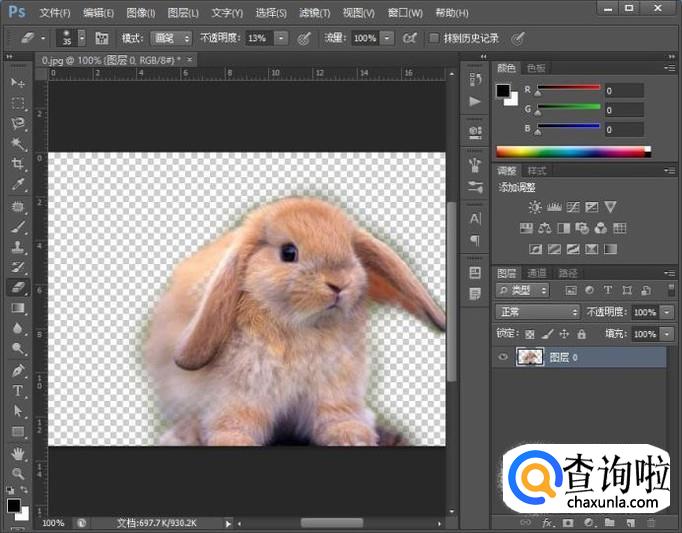
Task: Select the Zoom tool in toolbox
Action: [18, 473]
